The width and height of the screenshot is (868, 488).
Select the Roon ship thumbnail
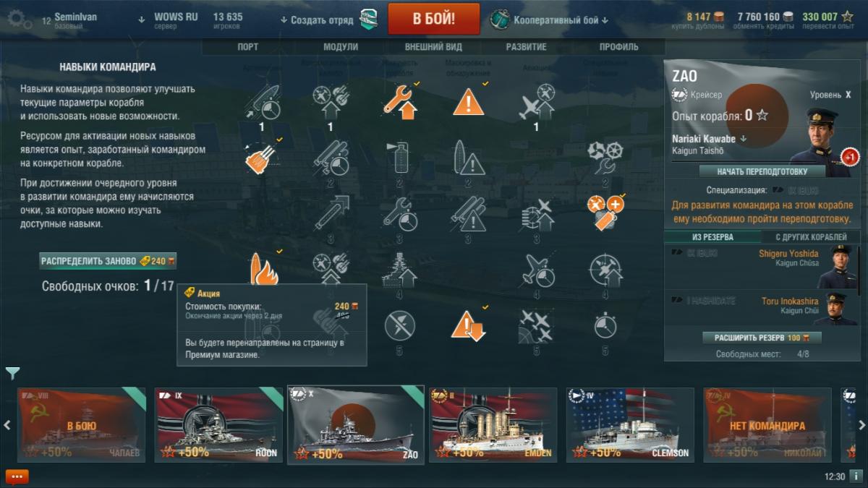click(x=219, y=425)
